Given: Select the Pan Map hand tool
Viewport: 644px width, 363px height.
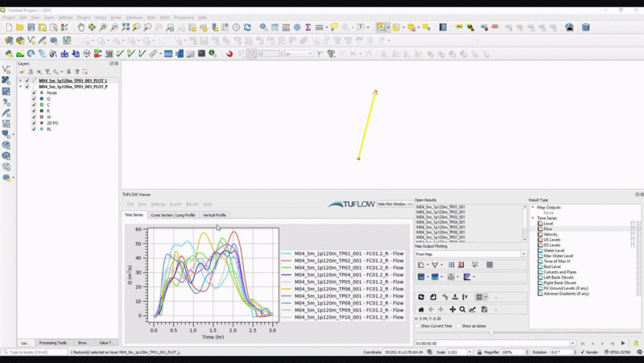Looking at the screenshot, I should click(x=80, y=27).
